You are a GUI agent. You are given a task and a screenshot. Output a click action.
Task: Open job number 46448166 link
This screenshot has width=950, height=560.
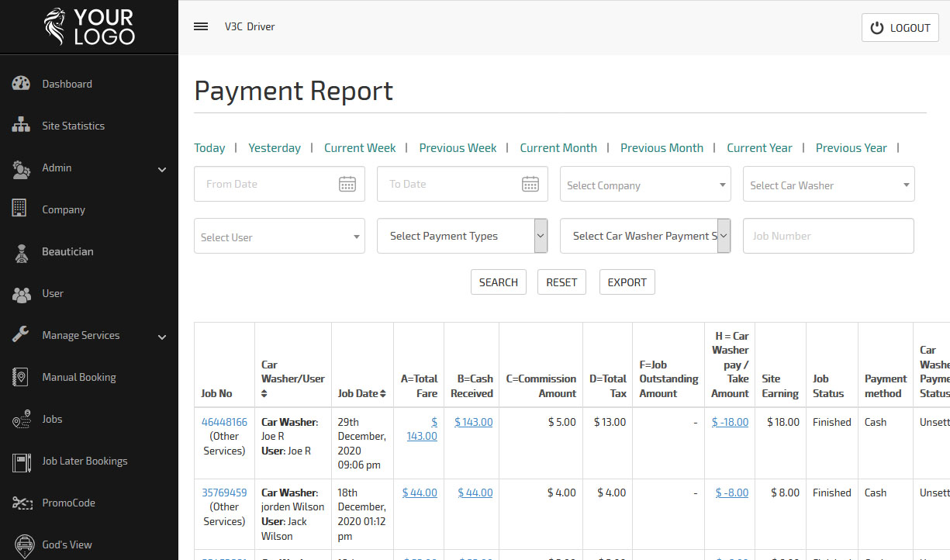[224, 422]
